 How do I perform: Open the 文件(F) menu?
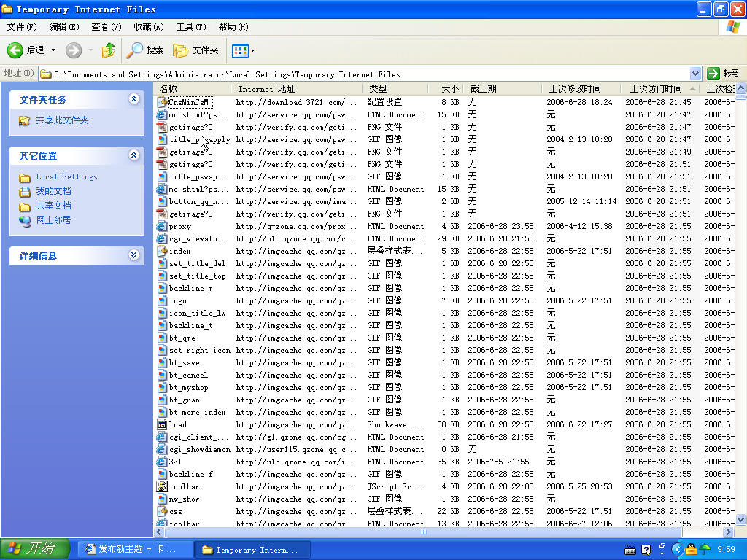pyautogui.click(x=21, y=27)
